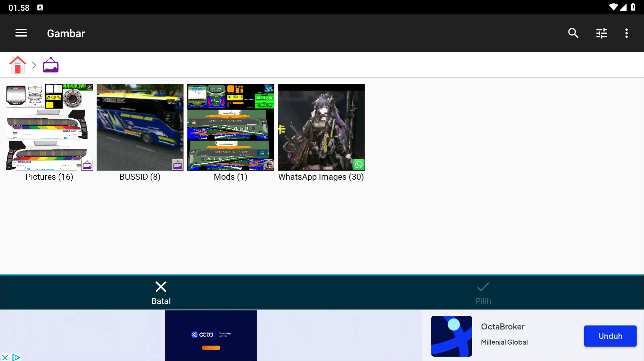
Task: Open the WhatsApp Images (30) album
Action: pyautogui.click(x=321, y=127)
